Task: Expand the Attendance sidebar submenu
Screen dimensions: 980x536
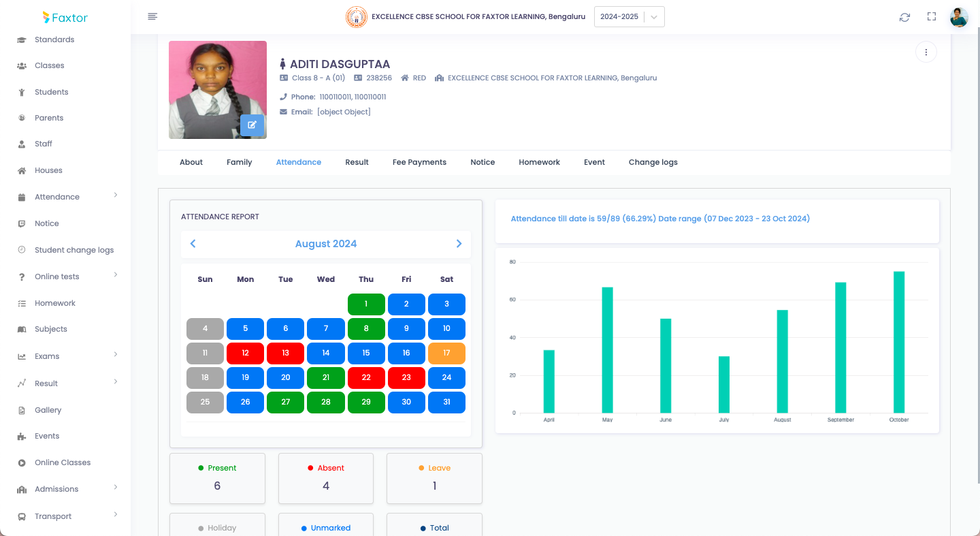Action: click(x=57, y=197)
